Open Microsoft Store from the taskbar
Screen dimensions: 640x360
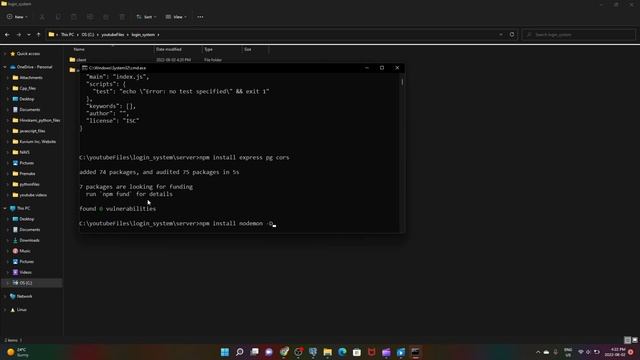coord(357,352)
